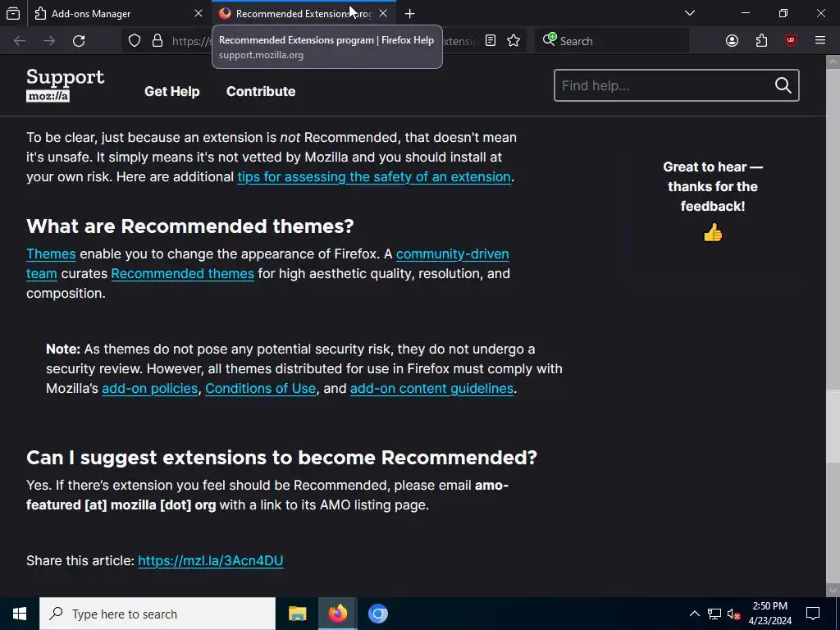This screenshot has height=630, width=840.
Task: Open the Contribute menu
Action: click(x=261, y=92)
